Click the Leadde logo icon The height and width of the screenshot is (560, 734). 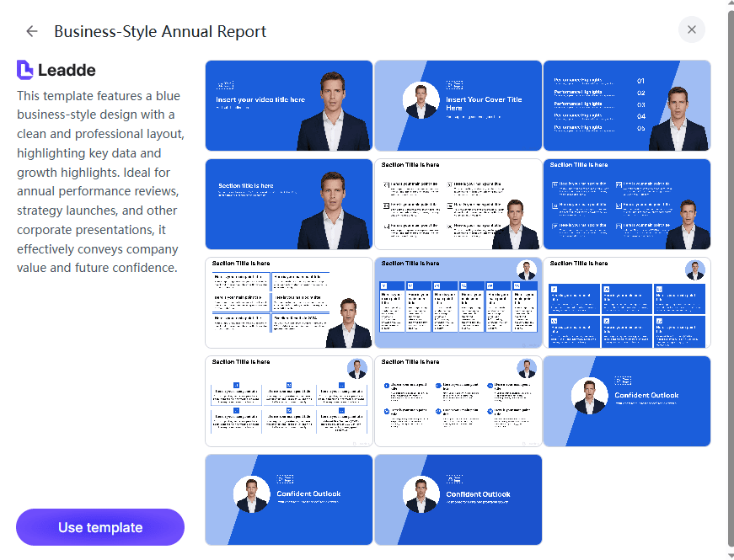(24, 69)
